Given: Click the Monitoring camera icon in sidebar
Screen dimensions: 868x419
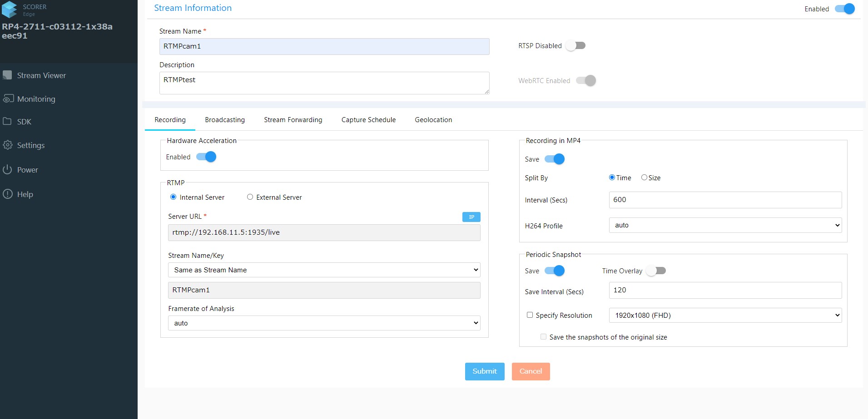Looking at the screenshot, I should coord(8,99).
